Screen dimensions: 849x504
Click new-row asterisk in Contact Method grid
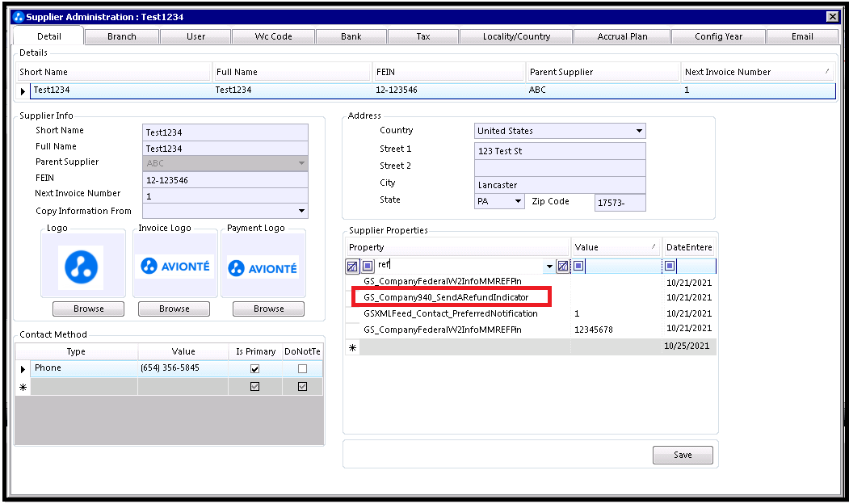point(23,387)
